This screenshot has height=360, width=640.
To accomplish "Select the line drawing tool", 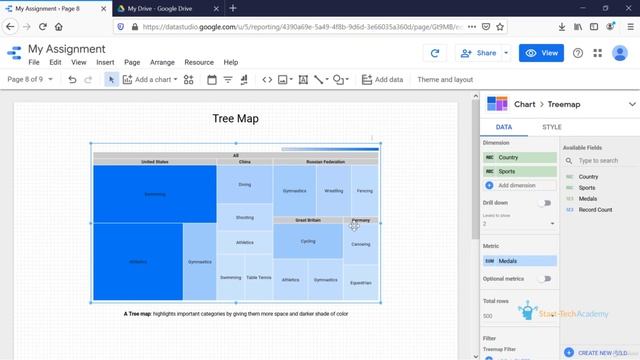I will tap(318, 80).
